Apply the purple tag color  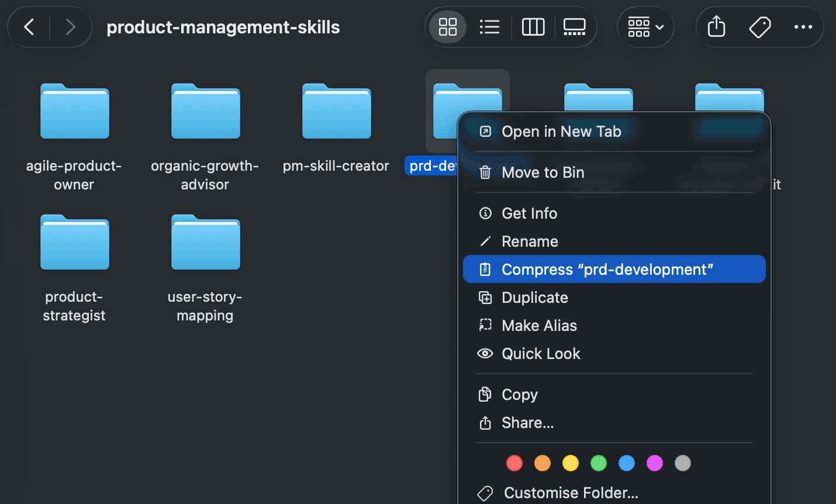(x=655, y=463)
